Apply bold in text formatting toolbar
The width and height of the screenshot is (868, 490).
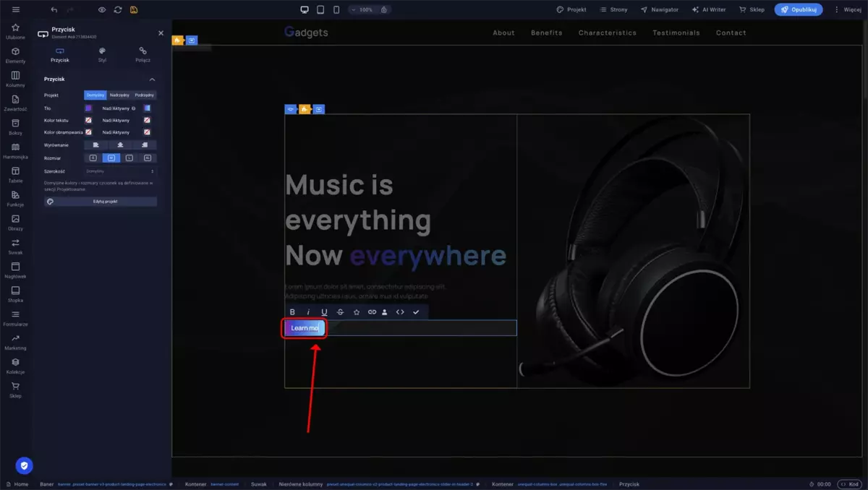point(292,312)
